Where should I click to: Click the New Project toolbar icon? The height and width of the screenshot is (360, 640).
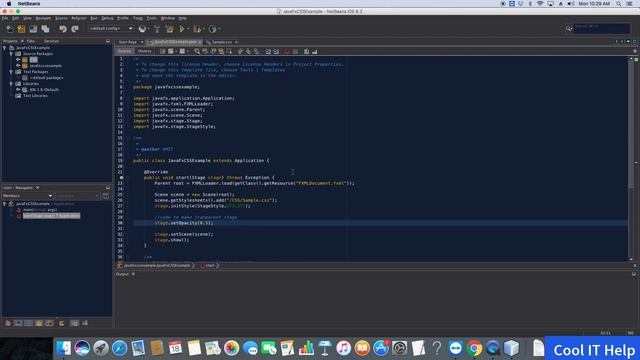pyautogui.click(x=21, y=29)
